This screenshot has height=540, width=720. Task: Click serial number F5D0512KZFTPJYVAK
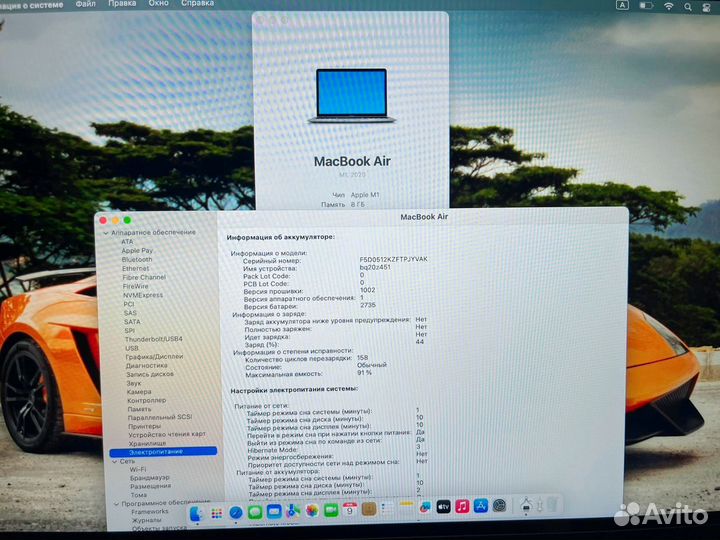[x=394, y=259]
